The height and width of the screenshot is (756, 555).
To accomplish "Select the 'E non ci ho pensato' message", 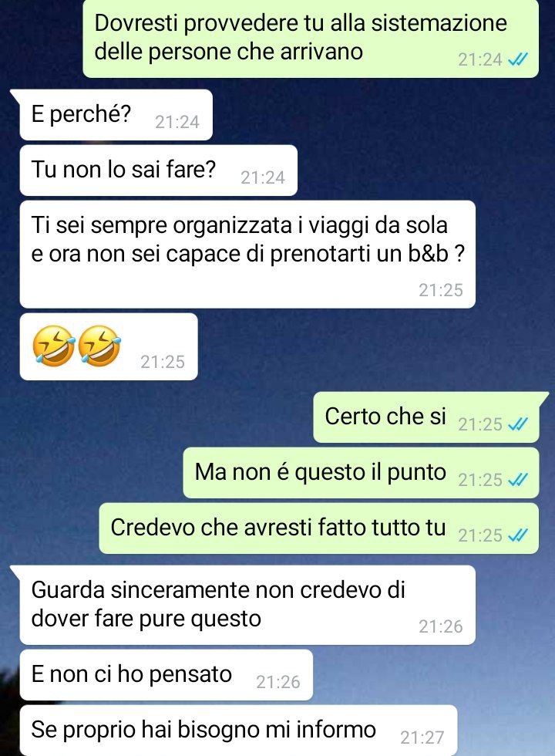I will [166, 674].
